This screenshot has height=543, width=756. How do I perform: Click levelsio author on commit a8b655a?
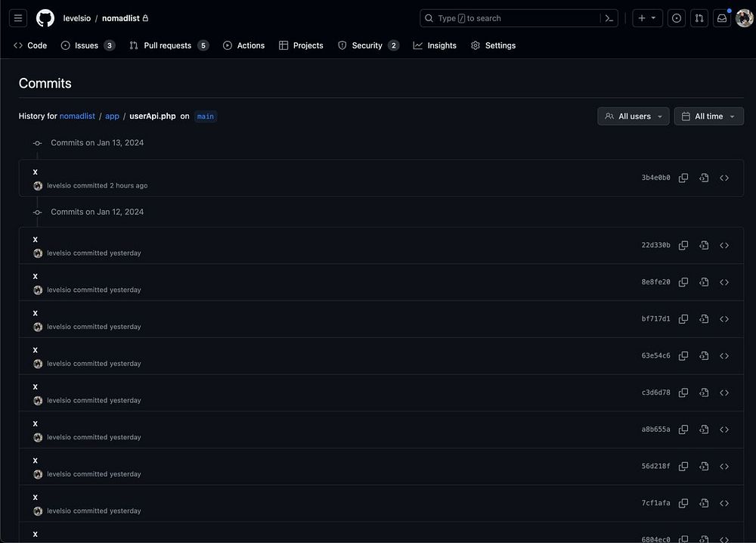59,437
